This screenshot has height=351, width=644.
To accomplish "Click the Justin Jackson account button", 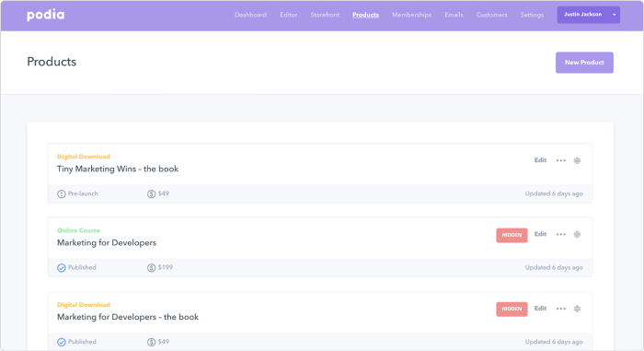I will (x=588, y=15).
